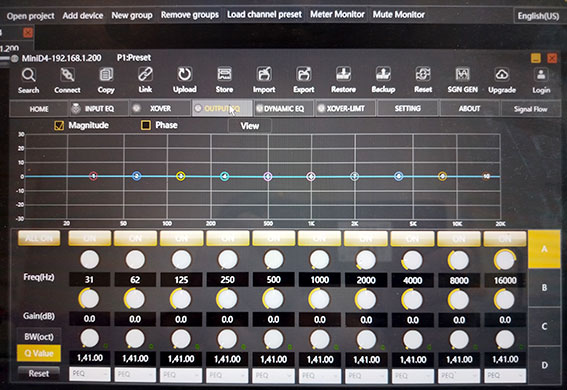Viewport: 567px width, 390px height.
Task: Click the gain value field under 2000
Action: [x=366, y=320]
